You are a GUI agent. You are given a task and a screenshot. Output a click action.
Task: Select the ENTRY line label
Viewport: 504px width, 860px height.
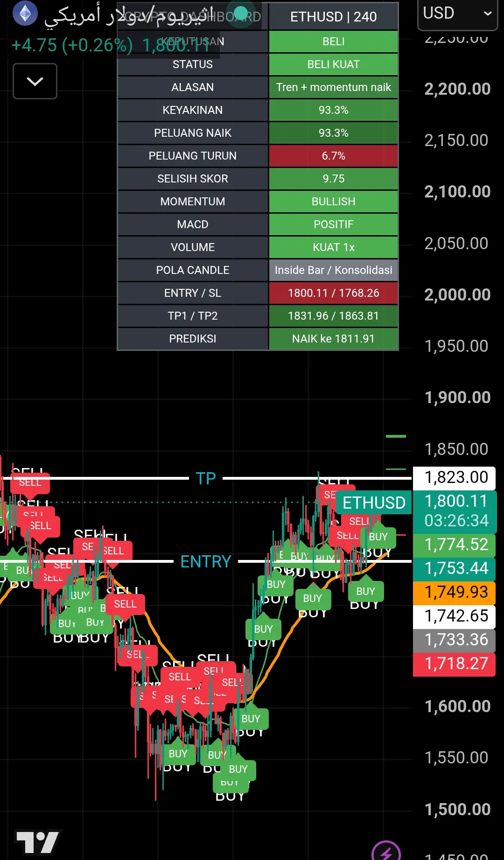point(206,561)
